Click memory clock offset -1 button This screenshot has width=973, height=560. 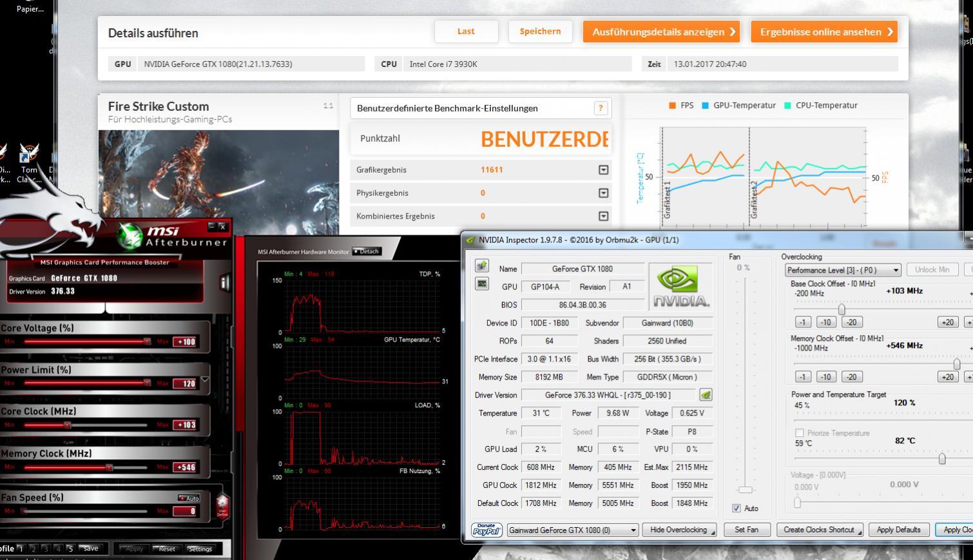[x=802, y=377]
